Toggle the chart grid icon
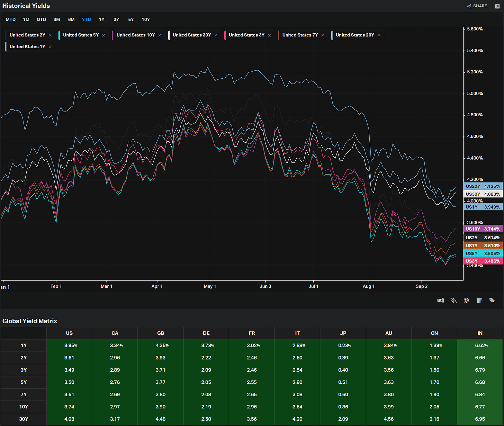 [479, 300]
